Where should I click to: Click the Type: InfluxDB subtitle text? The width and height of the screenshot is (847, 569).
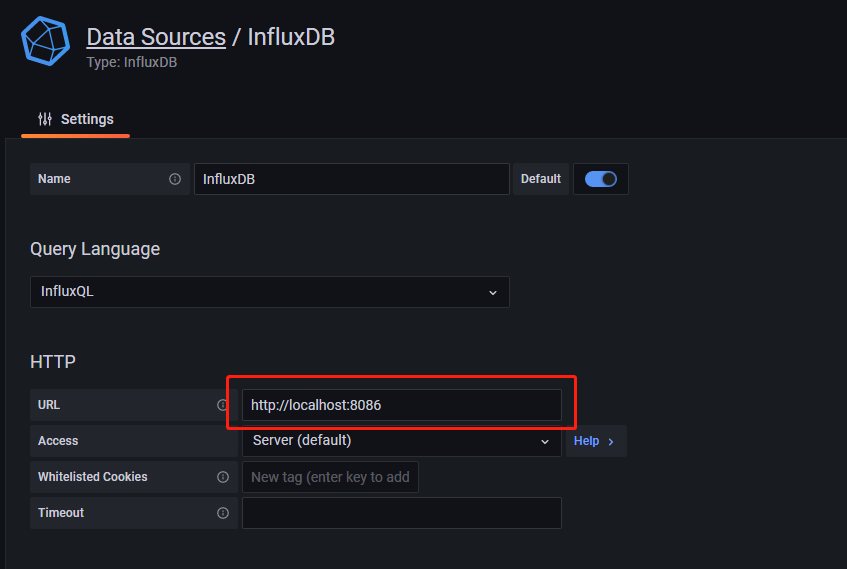[x=132, y=62]
